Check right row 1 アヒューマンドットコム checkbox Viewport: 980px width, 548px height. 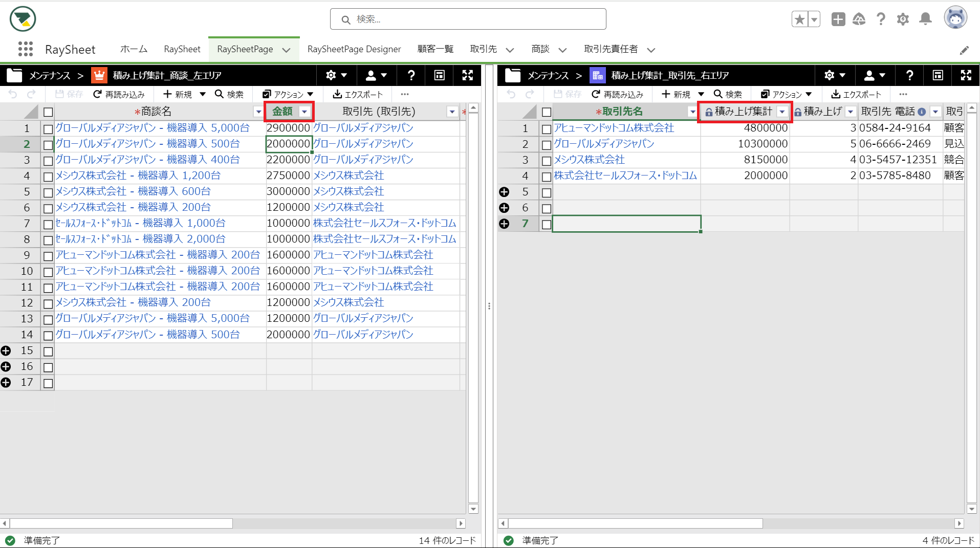[547, 129]
